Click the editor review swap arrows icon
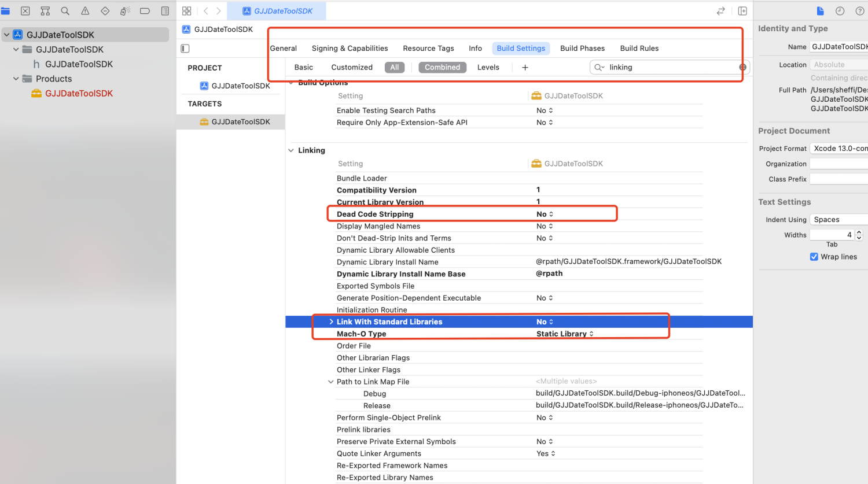The height and width of the screenshot is (484, 868). (x=721, y=11)
